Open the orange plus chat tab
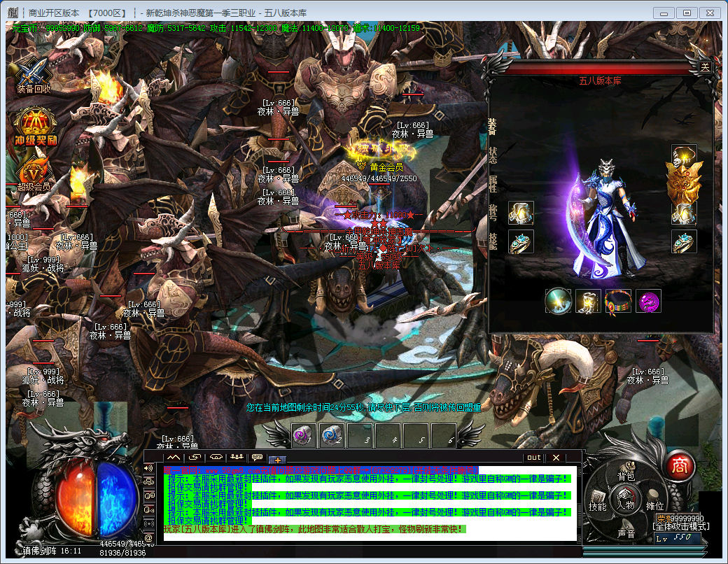Viewport: 728px width, 564px height. click(x=277, y=460)
